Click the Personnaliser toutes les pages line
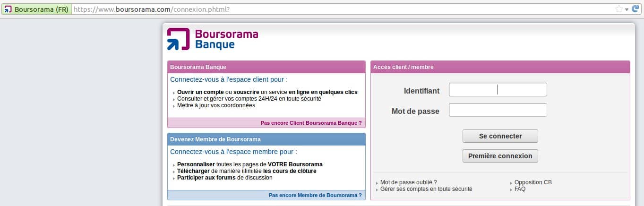Viewport: 644px width, 206px height. 250,164
